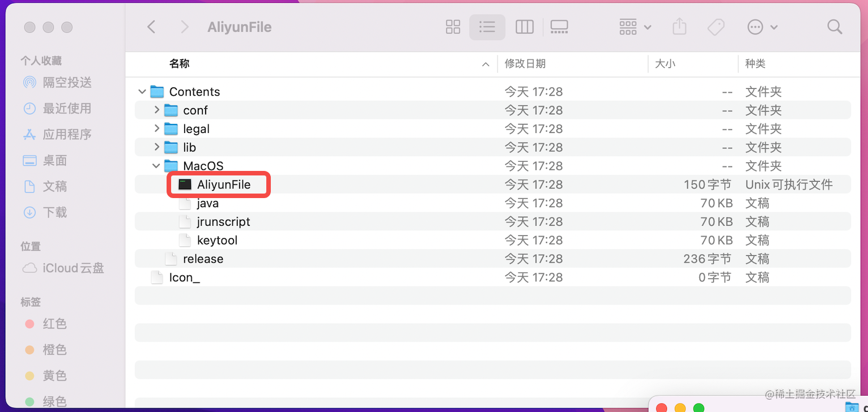
Task: Click the release file name
Action: pyautogui.click(x=203, y=259)
